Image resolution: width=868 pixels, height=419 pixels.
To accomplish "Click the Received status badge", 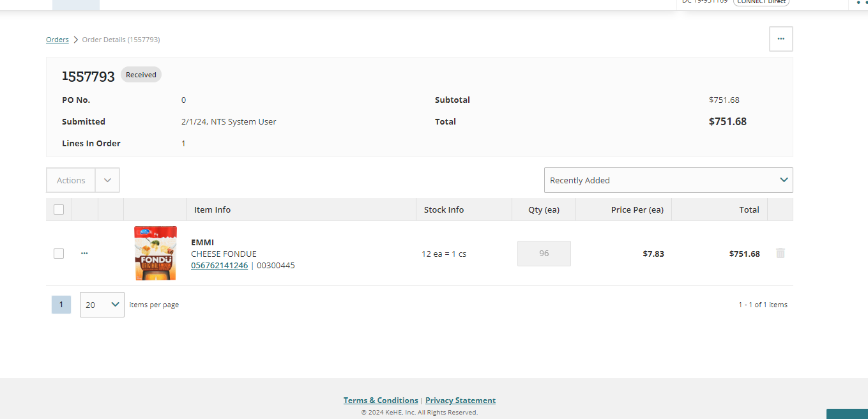I will click(x=141, y=75).
